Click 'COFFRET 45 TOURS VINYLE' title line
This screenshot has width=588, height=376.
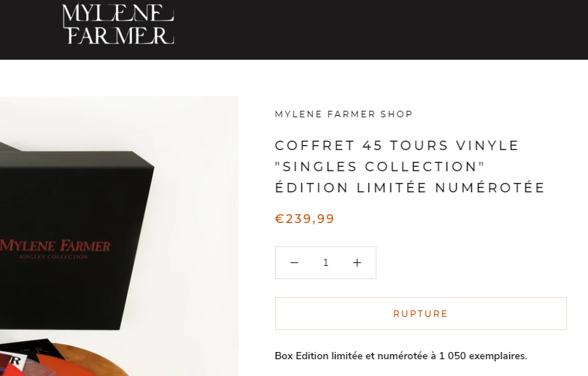point(397,145)
